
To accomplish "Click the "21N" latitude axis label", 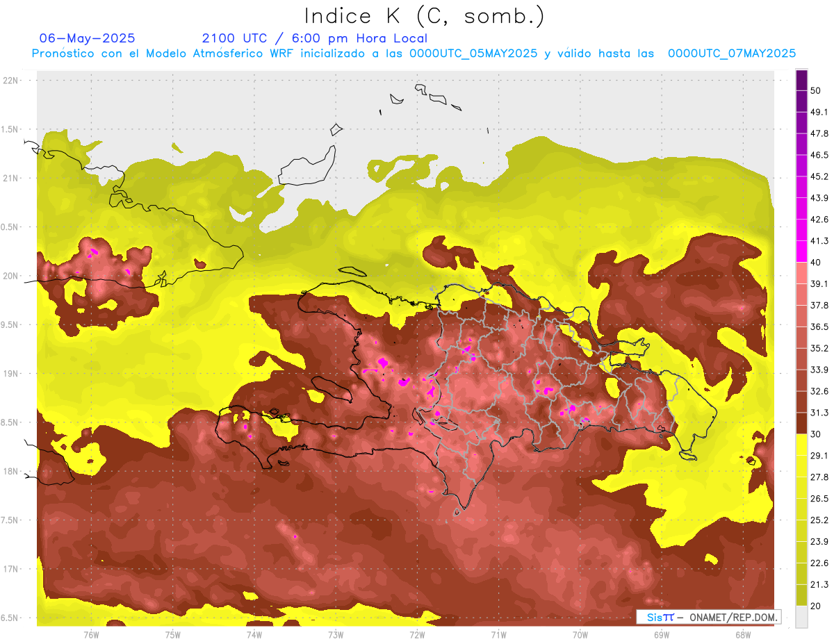I will click(x=12, y=178).
